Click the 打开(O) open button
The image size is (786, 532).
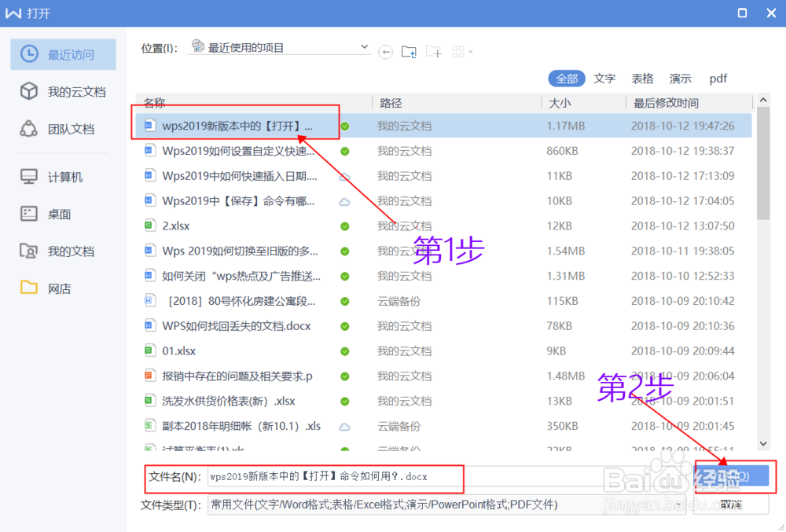tap(731, 476)
